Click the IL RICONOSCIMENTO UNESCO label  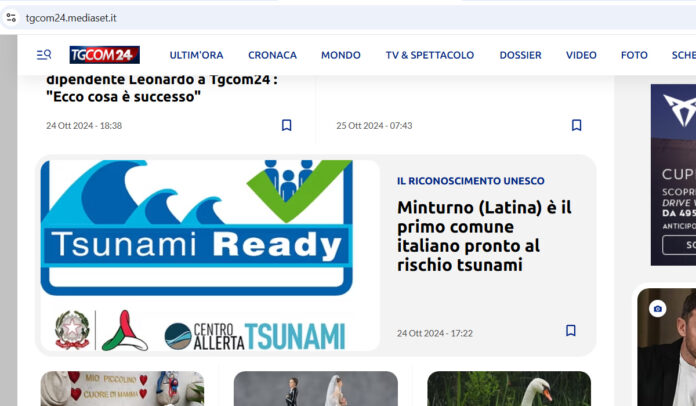(470, 181)
